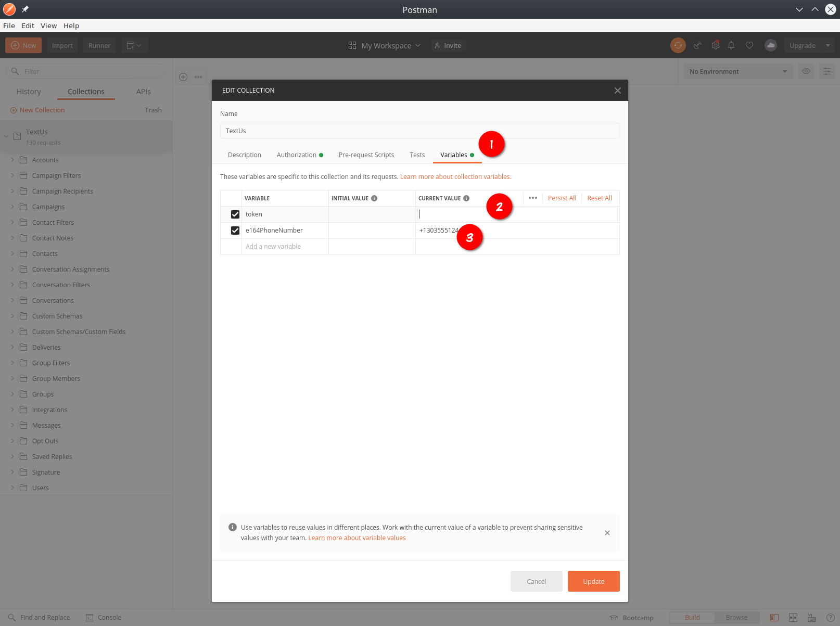The width and height of the screenshot is (840, 626).
Task: Switch to the Authorization tab
Action: [300, 155]
